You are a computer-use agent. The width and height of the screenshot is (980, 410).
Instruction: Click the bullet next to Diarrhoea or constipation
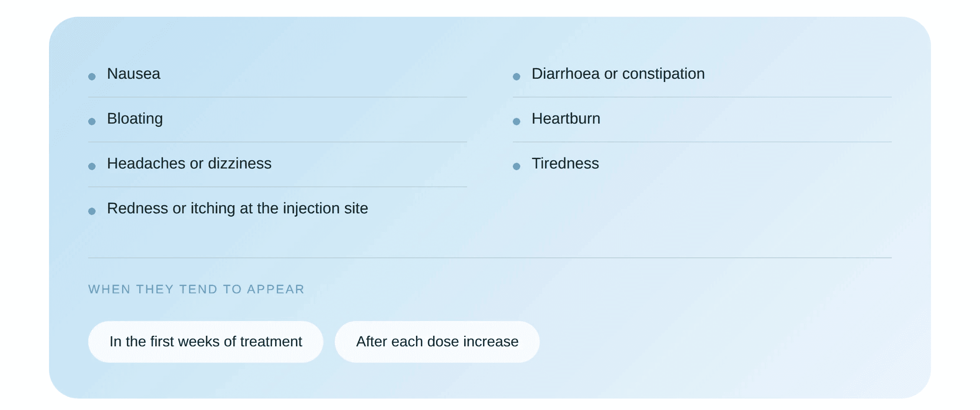[x=517, y=77]
